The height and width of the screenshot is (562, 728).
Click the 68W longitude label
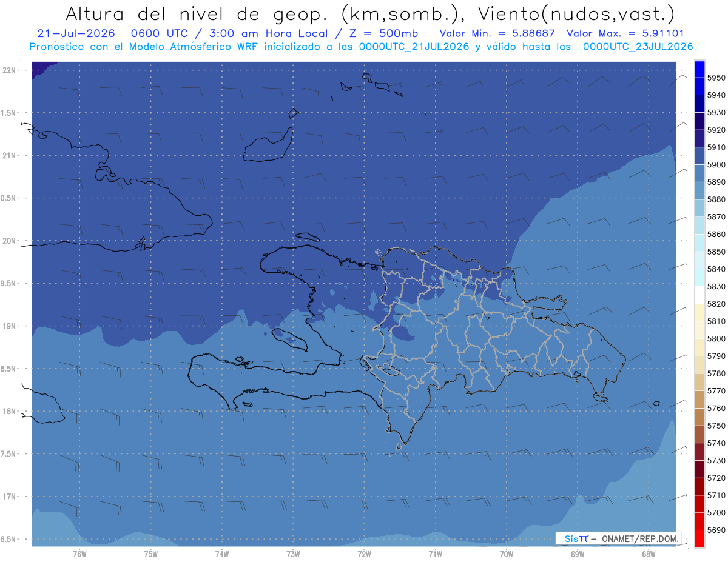[649, 554]
